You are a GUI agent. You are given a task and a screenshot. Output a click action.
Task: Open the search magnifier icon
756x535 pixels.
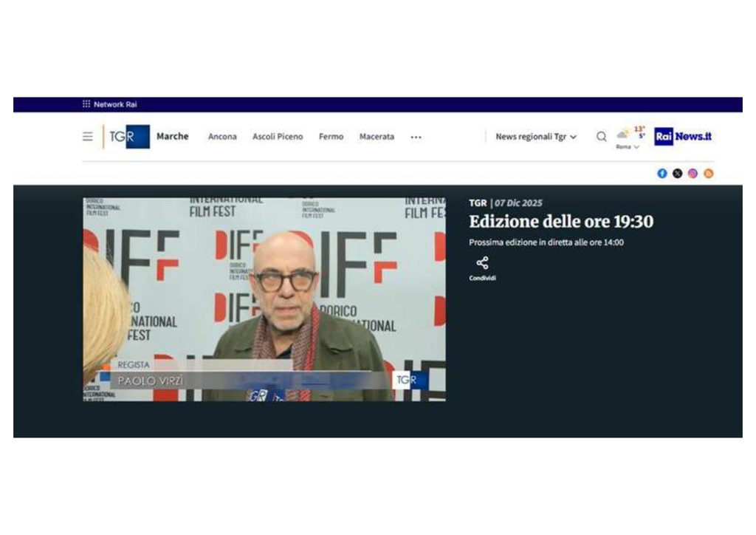601,137
